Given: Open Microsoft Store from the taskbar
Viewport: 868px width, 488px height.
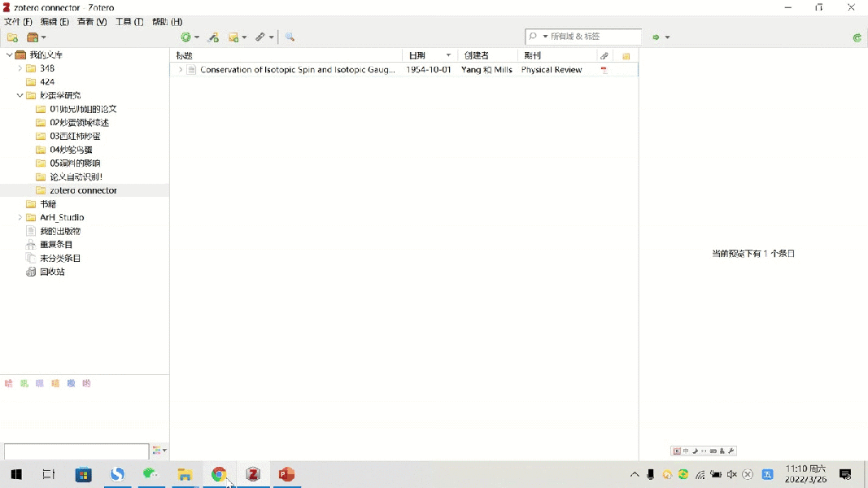Looking at the screenshot, I should (x=84, y=474).
